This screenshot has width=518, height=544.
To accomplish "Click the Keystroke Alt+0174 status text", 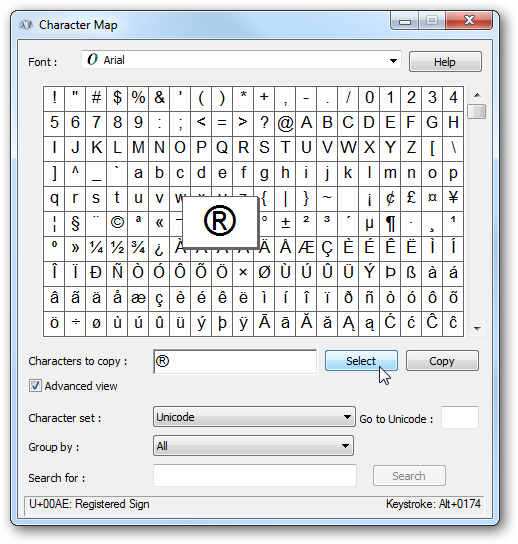I will click(433, 504).
